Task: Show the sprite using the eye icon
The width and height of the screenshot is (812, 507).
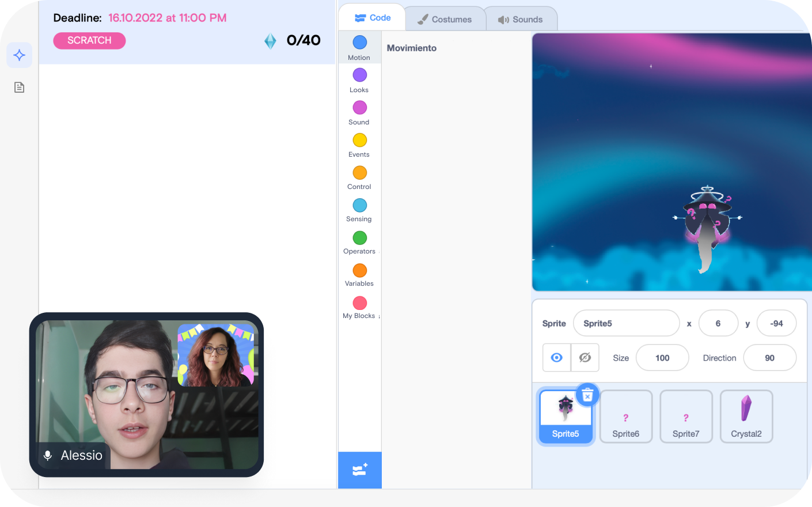Action: 556,358
